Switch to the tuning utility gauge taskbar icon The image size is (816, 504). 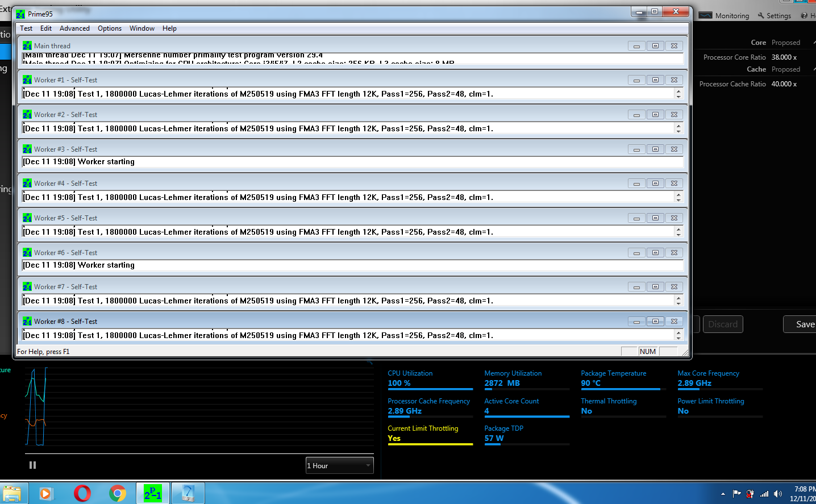[x=188, y=493]
